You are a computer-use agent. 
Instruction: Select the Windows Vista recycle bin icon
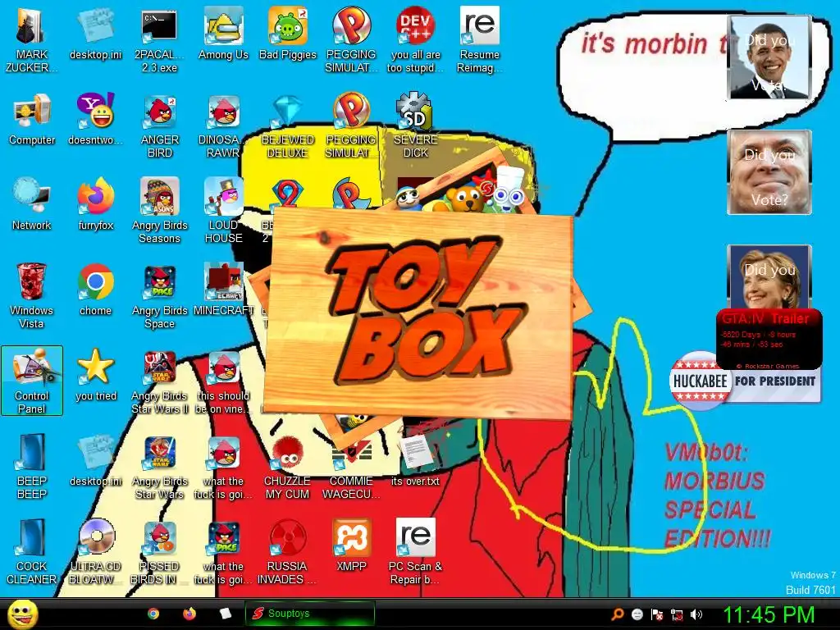(32, 295)
